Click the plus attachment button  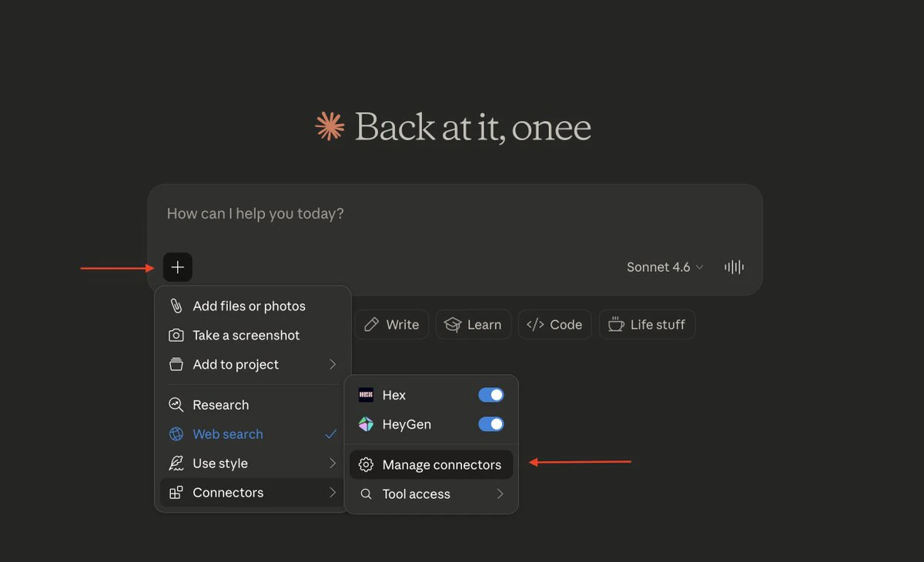pyautogui.click(x=178, y=267)
